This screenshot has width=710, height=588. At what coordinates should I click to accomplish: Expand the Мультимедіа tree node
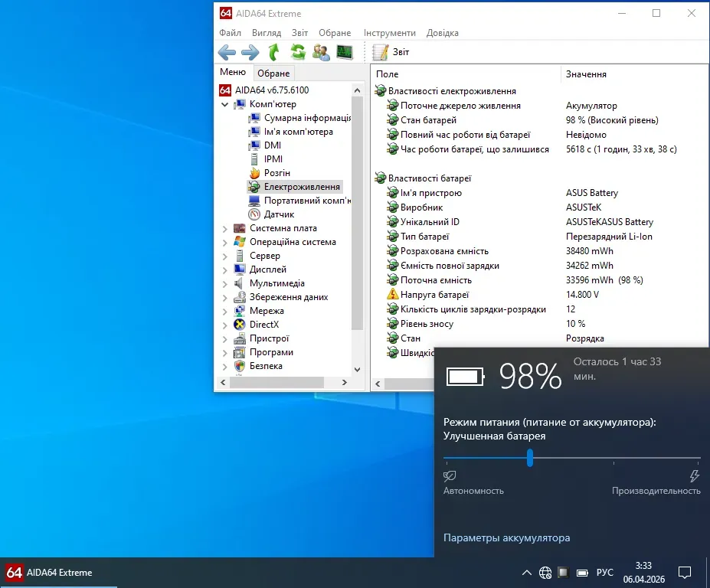click(225, 283)
